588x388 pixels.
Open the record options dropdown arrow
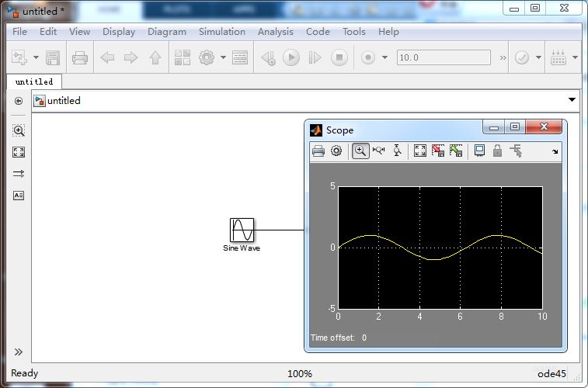pyautogui.click(x=384, y=57)
